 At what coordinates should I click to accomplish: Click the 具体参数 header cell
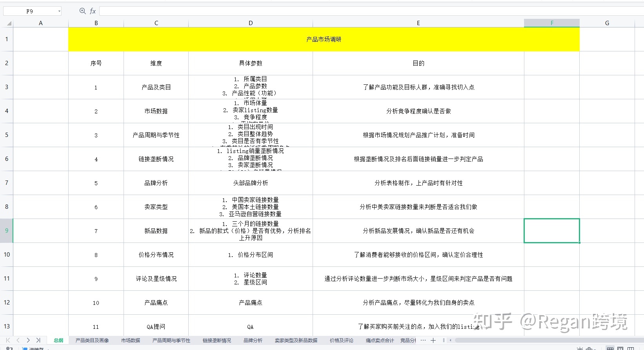(x=251, y=63)
